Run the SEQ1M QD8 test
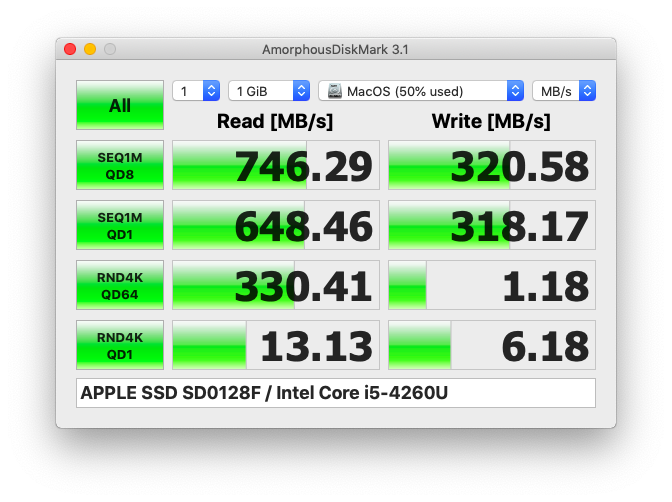 tap(120, 165)
